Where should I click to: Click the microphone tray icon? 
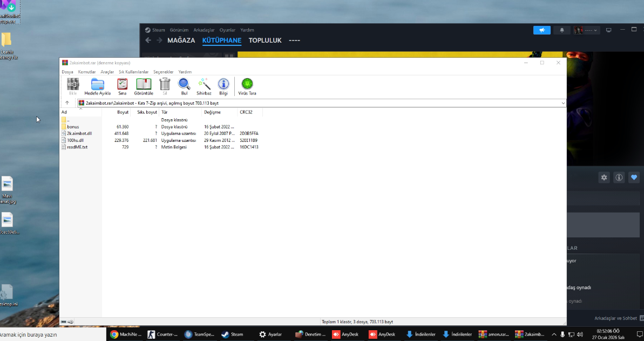(x=562, y=335)
